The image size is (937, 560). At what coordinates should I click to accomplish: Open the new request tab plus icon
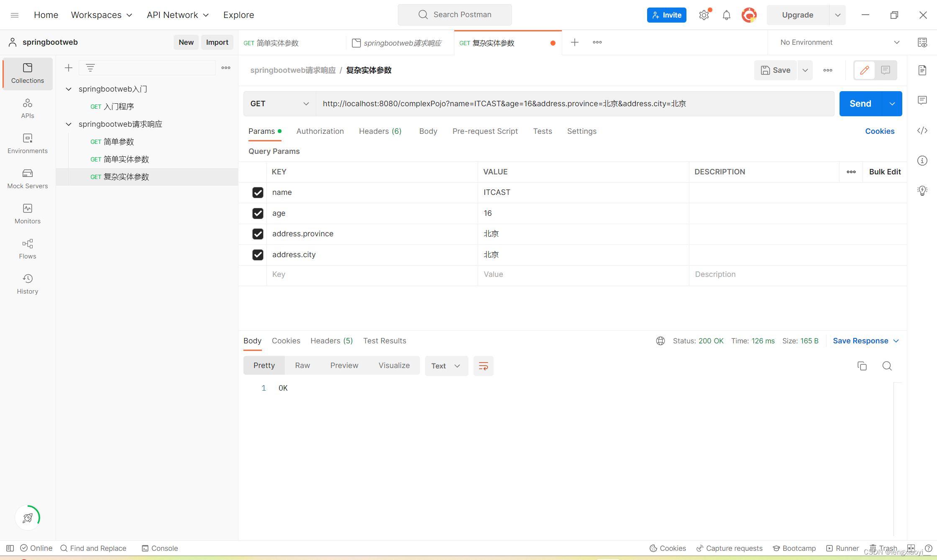click(575, 42)
